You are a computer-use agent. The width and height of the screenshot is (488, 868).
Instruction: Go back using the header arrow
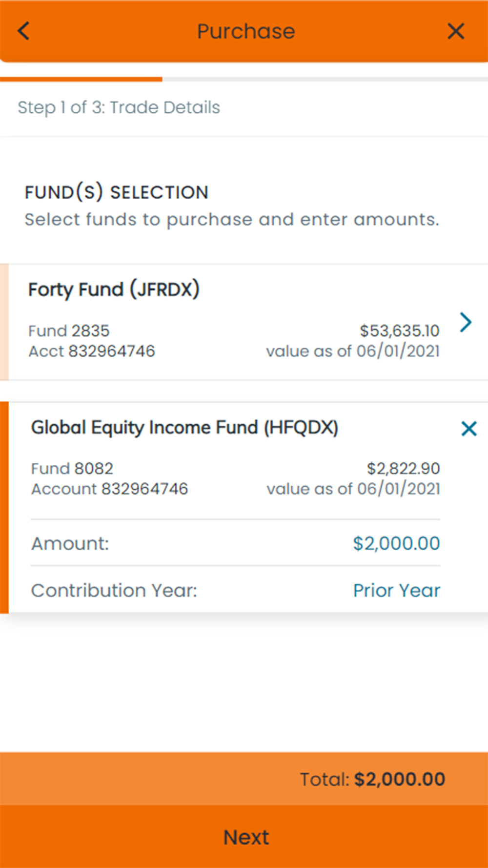[23, 31]
